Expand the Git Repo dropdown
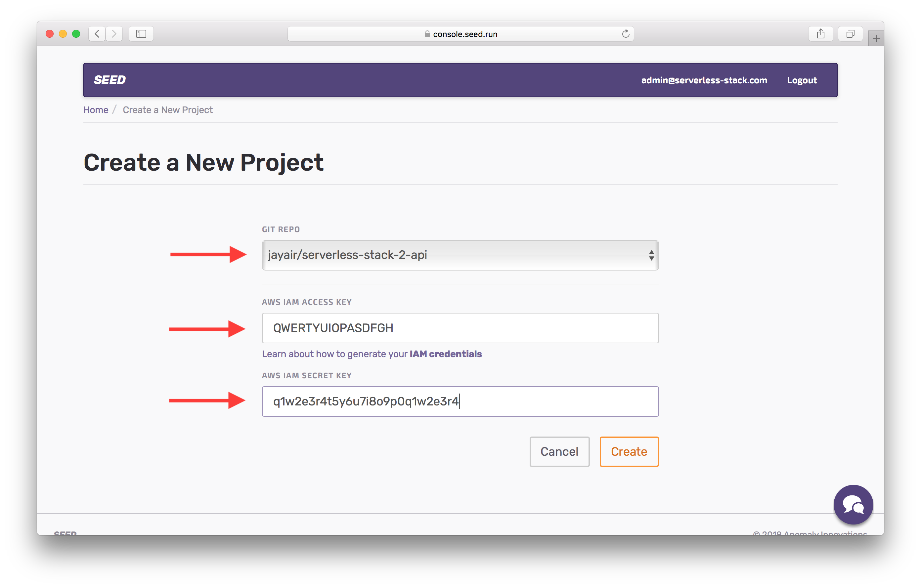Screen dimensions: 921x588 click(x=460, y=255)
